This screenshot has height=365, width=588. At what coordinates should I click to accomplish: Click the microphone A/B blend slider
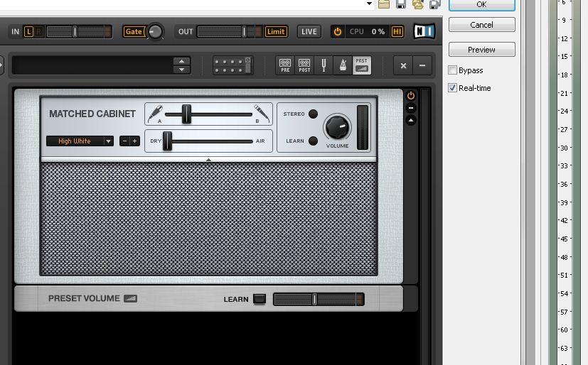point(208,114)
